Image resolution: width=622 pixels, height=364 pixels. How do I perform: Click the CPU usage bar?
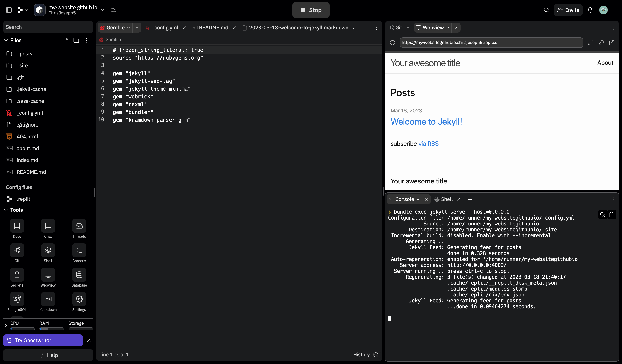click(x=22, y=329)
